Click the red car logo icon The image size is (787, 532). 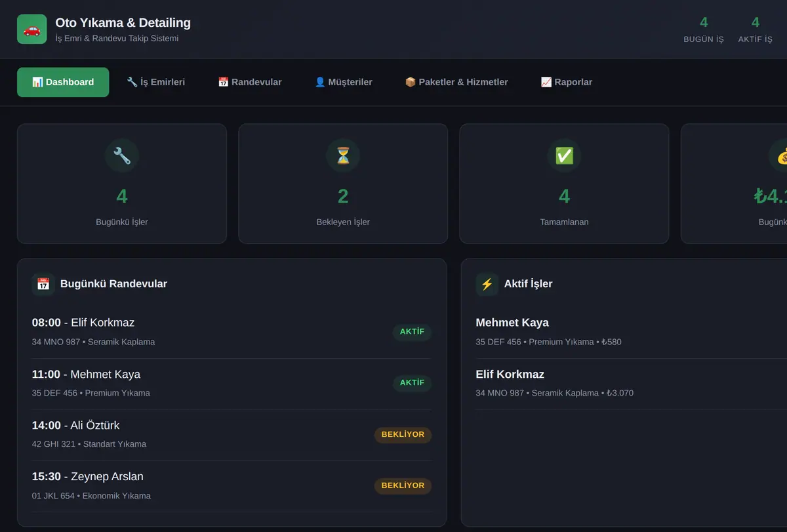click(31, 30)
